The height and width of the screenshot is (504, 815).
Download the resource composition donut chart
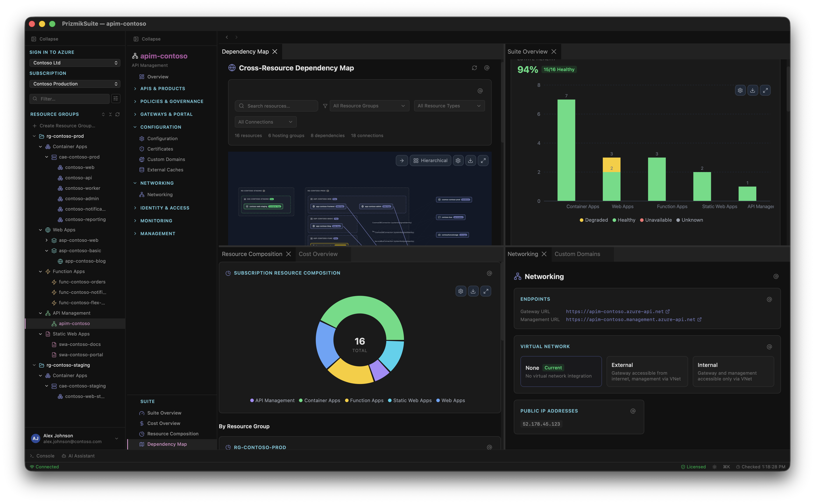pyautogui.click(x=473, y=291)
